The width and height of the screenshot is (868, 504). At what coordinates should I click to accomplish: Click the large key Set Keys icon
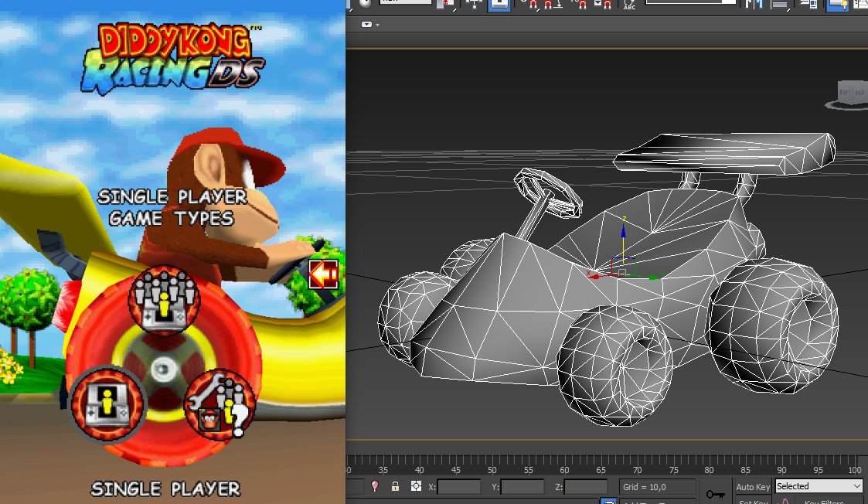click(715, 493)
